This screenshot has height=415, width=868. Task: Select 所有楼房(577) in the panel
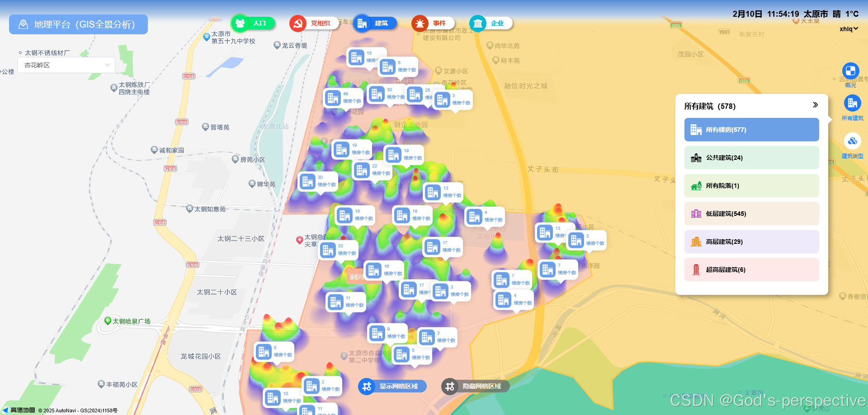click(751, 130)
